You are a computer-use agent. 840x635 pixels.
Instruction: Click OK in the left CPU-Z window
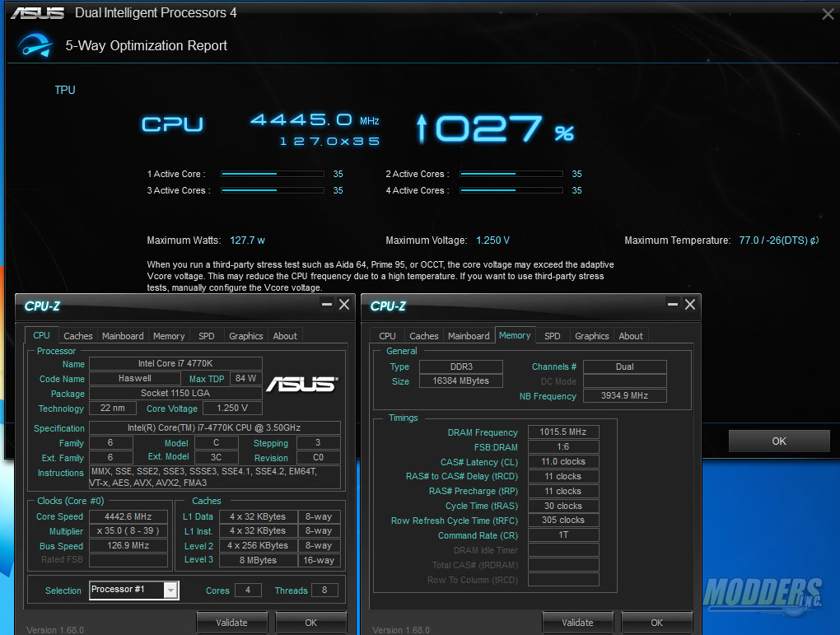[x=310, y=623]
